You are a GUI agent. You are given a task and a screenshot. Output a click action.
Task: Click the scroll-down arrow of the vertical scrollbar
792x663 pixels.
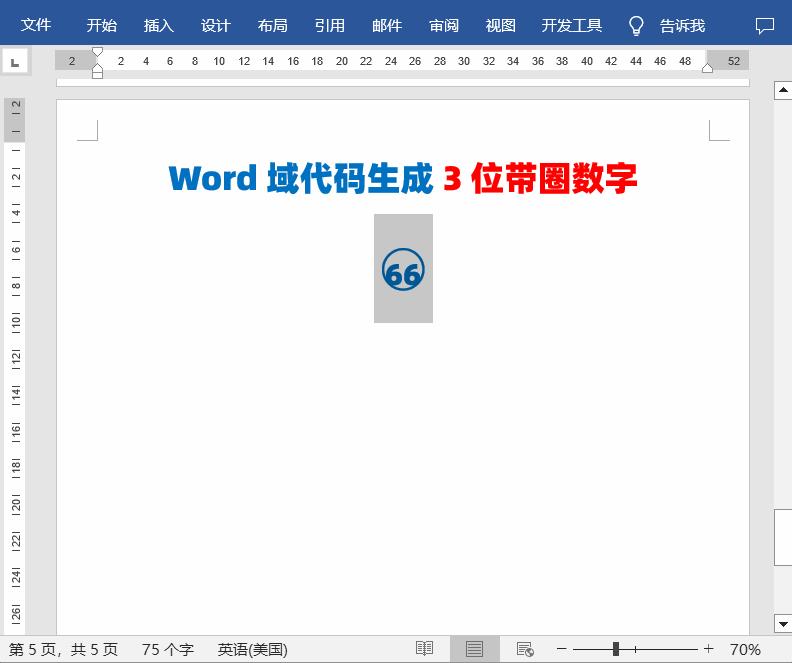click(783, 624)
